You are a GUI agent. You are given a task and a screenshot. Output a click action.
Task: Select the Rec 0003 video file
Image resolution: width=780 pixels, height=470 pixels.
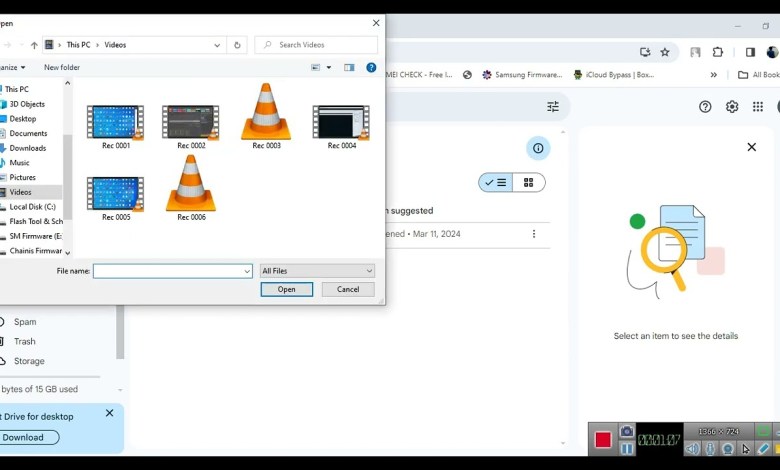[x=266, y=116]
